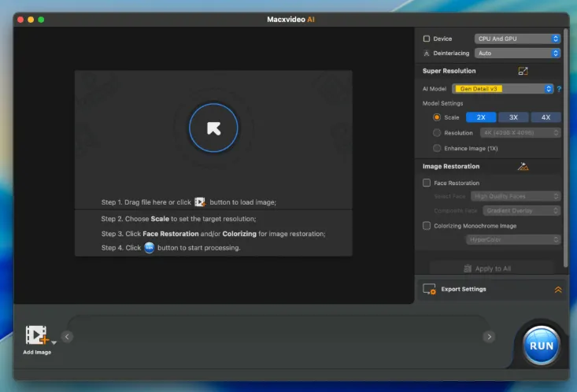The image size is (577, 392).
Task: Click the Model Settings label
Action: [442, 103]
